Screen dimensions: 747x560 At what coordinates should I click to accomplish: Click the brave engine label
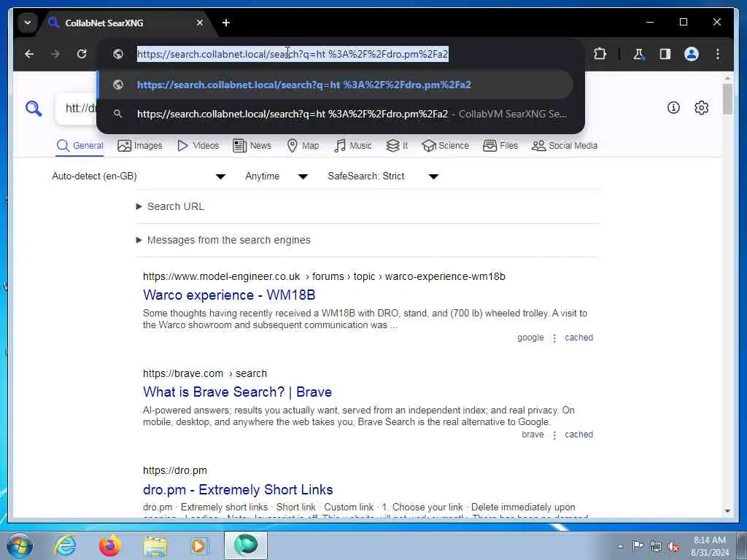tap(533, 435)
